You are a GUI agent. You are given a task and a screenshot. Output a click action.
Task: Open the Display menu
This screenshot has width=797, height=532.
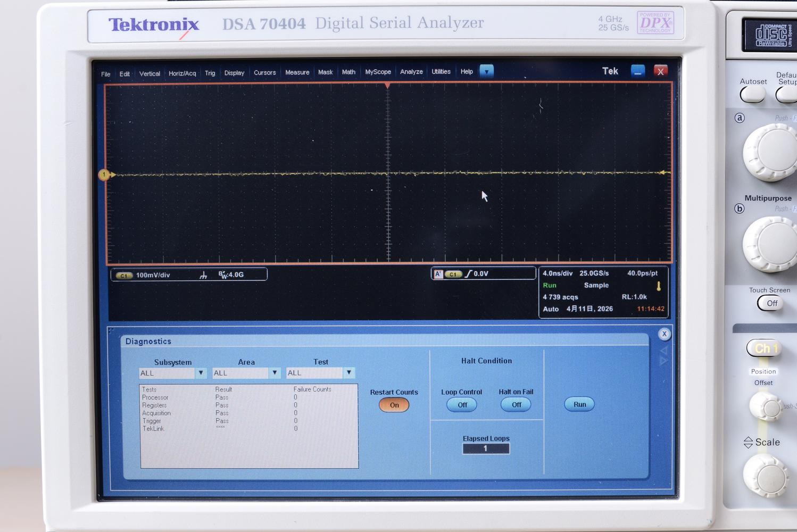pos(234,73)
